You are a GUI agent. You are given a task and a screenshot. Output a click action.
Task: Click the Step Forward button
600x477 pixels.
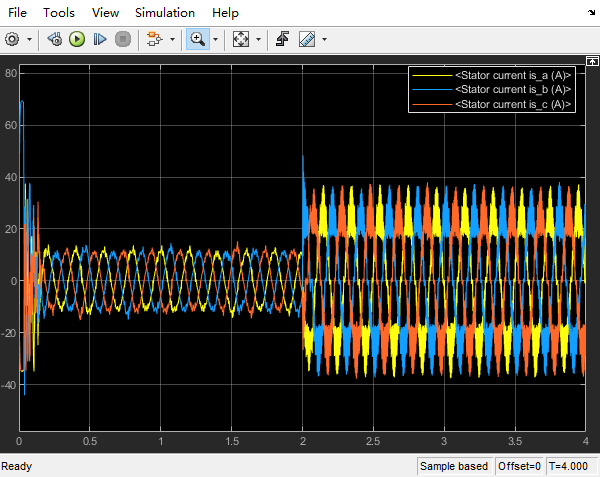100,39
